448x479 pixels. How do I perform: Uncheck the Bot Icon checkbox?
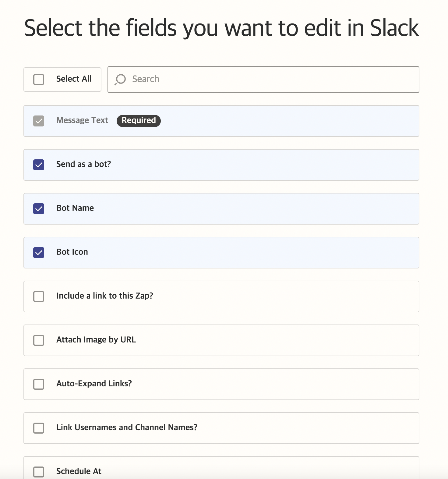click(39, 253)
